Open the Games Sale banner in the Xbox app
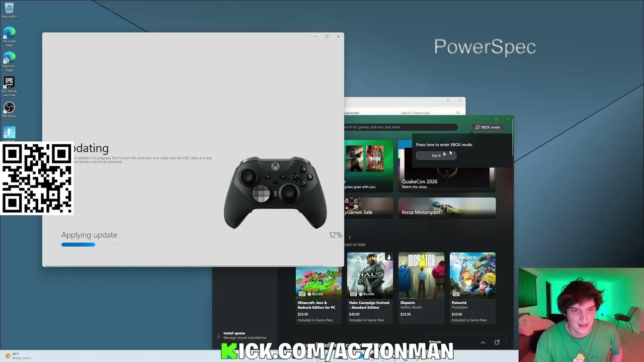Screen dimensions: 644x362 click(369, 208)
